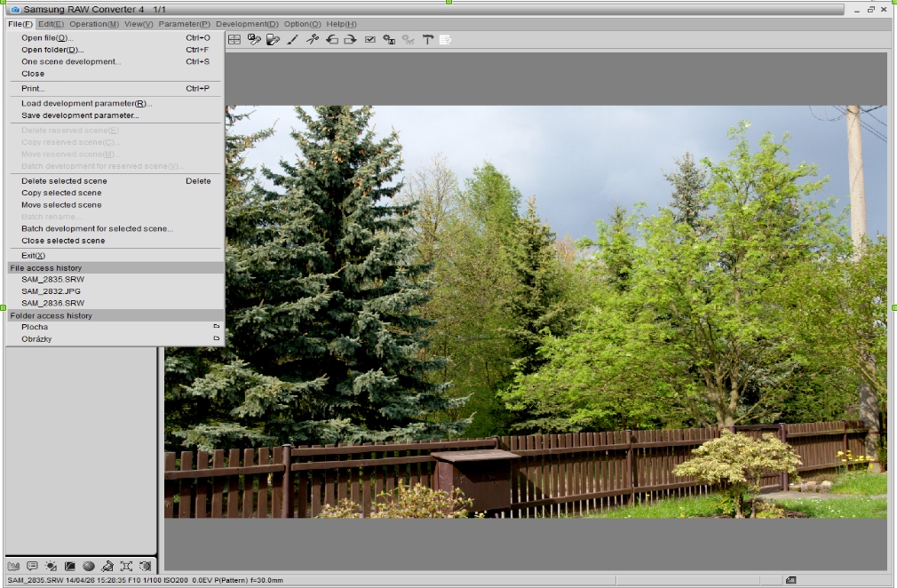Select the brush tool in toolbar
Viewport: 897px width, 588px height.
coord(292,40)
